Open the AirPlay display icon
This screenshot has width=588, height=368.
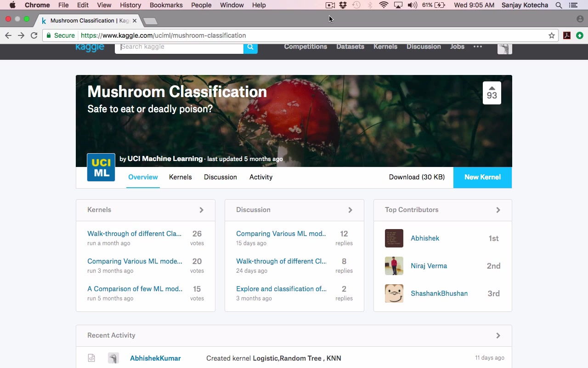pyautogui.click(x=398, y=5)
